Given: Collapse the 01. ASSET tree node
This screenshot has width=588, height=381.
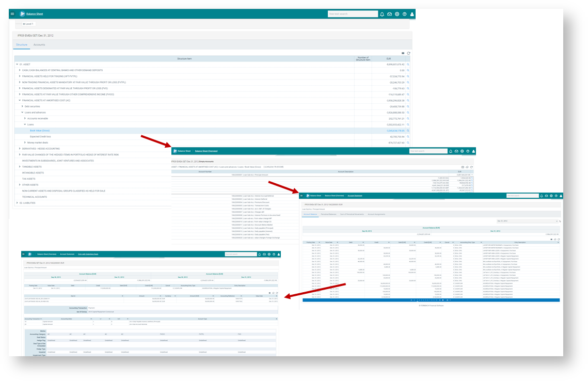Looking at the screenshot, I should (x=18, y=65).
